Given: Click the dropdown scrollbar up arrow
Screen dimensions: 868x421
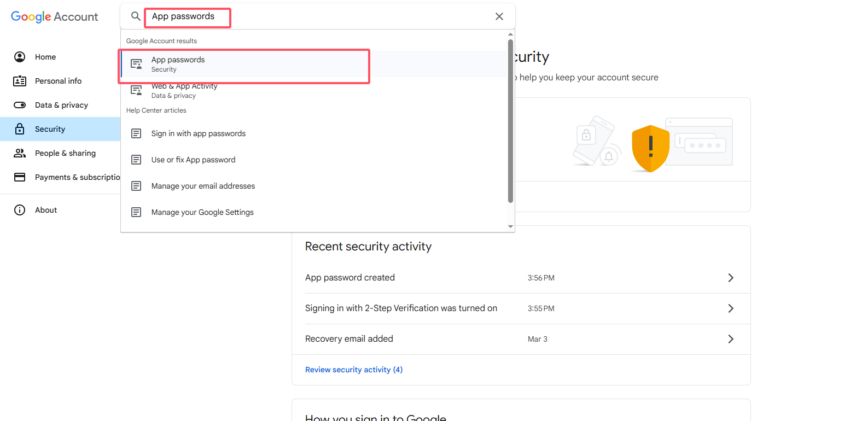Looking at the screenshot, I should pos(511,34).
